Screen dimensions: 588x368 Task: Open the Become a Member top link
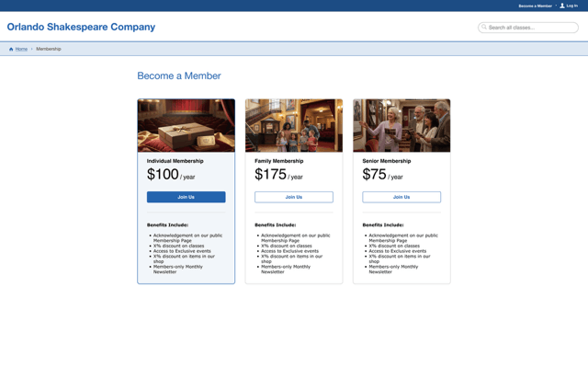pyautogui.click(x=535, y=6)
